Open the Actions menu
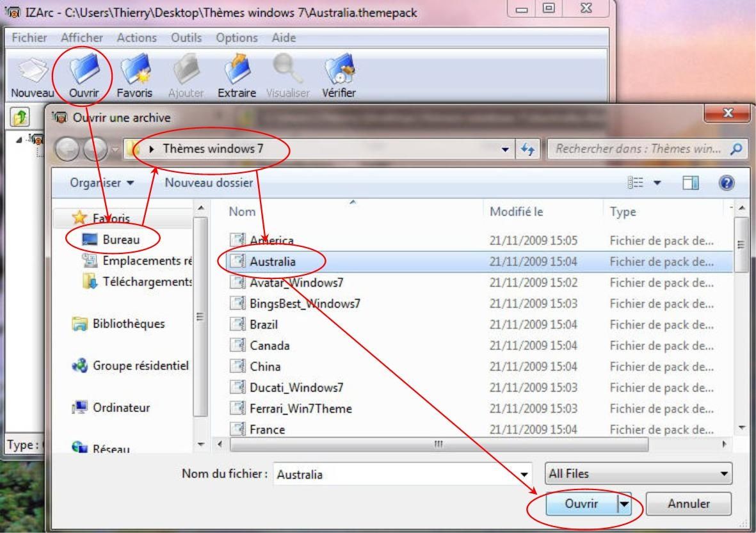 coord(137,38)
